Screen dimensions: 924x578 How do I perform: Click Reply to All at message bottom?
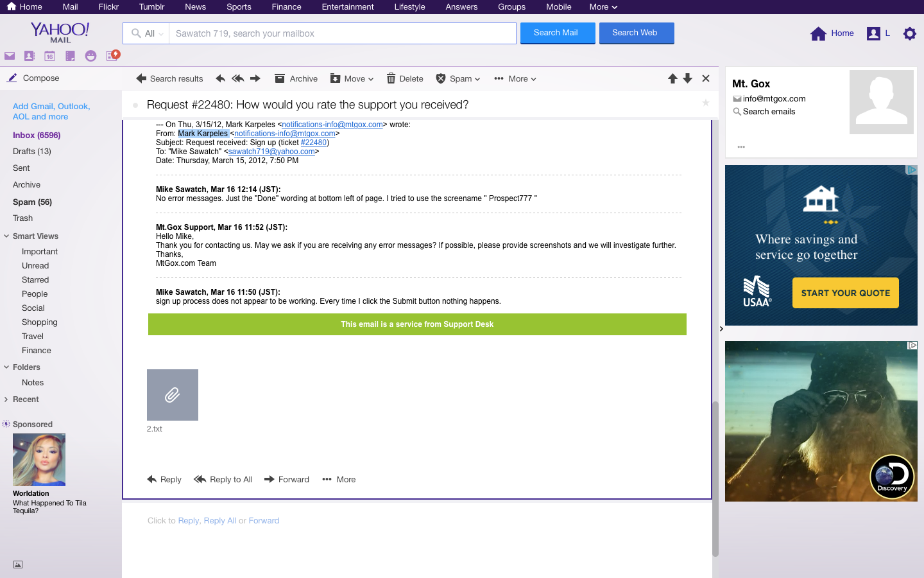(x=223, y=480)
